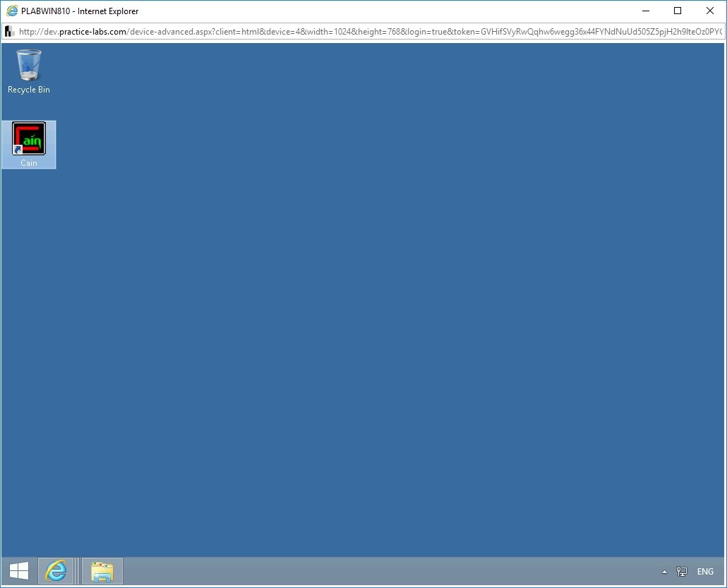The width and height of the screenshot is (727, 588).
Task: Click the page icon left of the address bar
Action: coord(9,31)
